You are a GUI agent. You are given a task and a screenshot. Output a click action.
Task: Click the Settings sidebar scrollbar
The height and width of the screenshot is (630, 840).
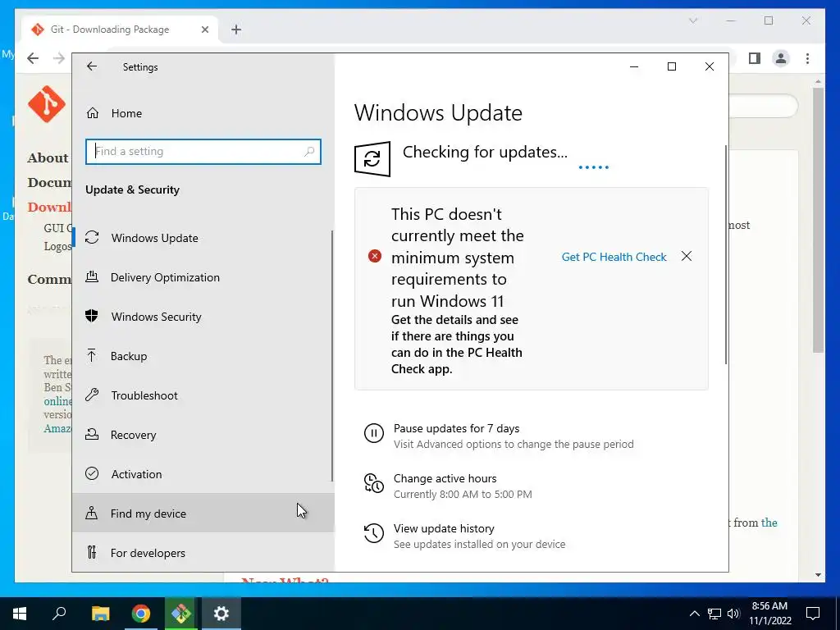(x=332, y=356)
